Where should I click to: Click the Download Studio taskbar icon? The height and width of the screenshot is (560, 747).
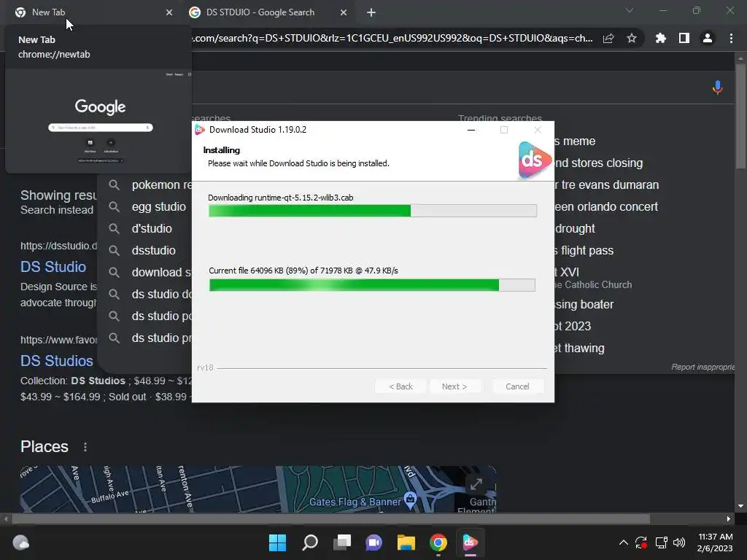(x=471, y=542)
